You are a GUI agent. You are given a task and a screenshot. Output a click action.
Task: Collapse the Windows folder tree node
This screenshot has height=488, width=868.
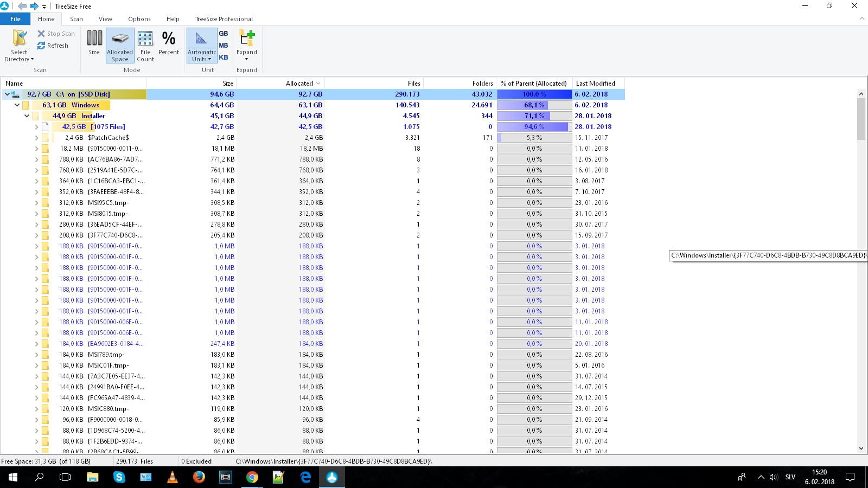click(x=17, y=105)
